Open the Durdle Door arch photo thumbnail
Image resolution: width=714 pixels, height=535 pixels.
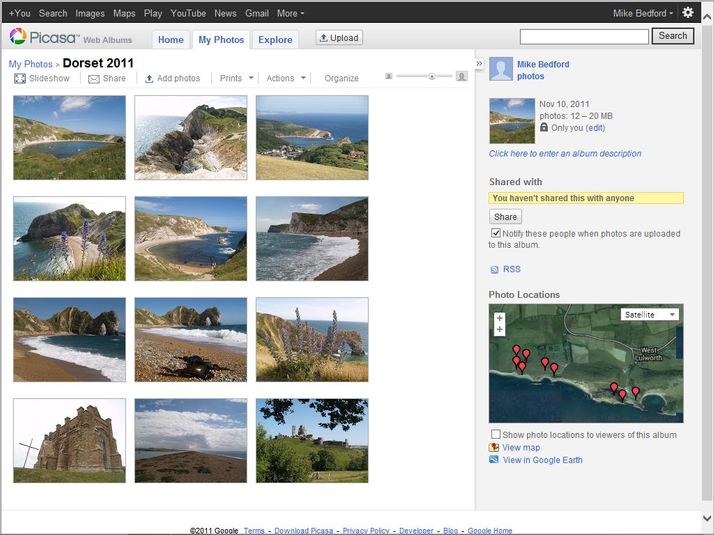coord(69,339)
